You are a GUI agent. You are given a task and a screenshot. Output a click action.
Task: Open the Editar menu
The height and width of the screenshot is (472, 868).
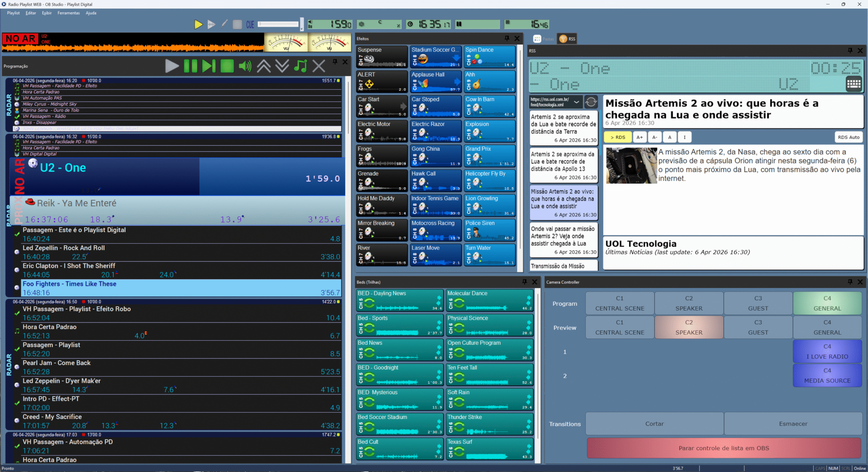pos(31,13)
